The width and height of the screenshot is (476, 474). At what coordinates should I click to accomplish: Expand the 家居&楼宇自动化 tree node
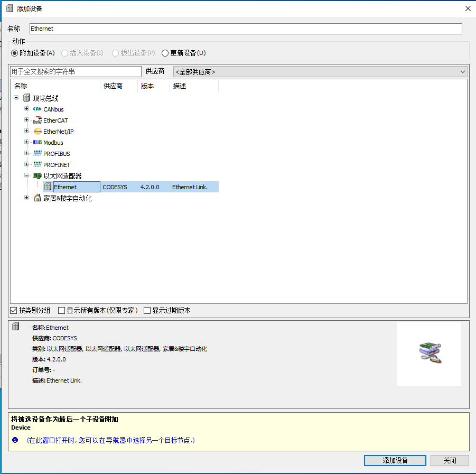[27, 198]
